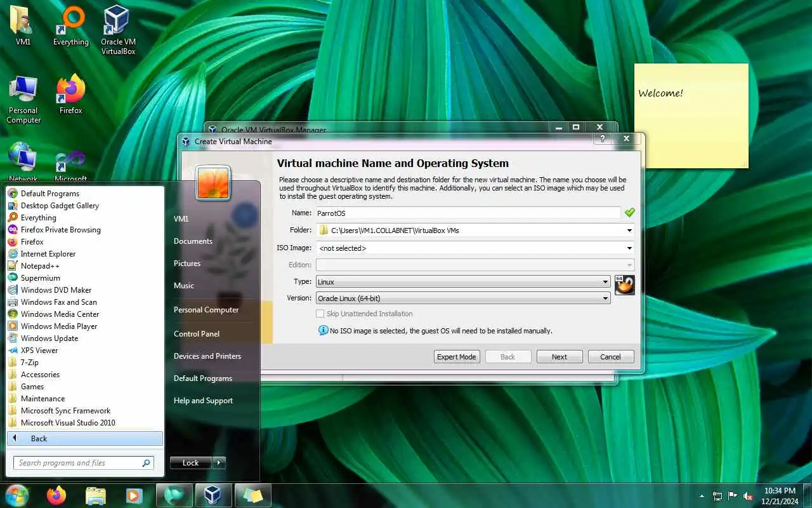Open Notepad++ from Start menu
The height and width of the screenshot is (508, 812).
40,266
